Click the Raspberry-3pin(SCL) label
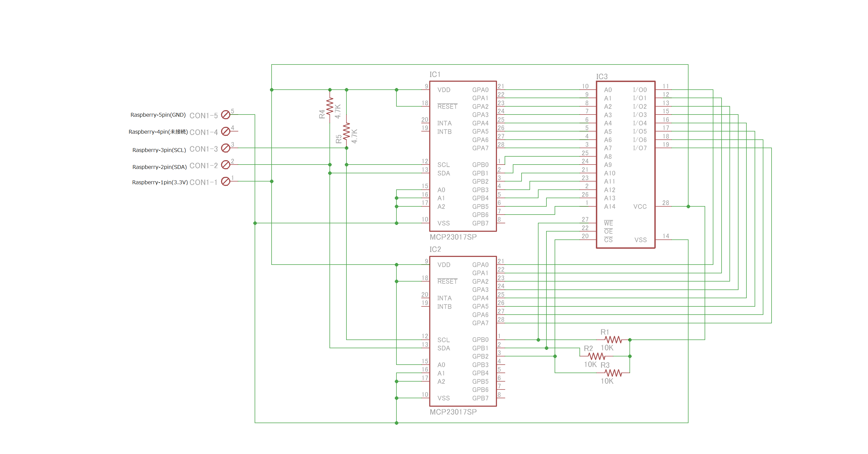The width and height of the screenshot is (868, 454). [x=159, y=150]
